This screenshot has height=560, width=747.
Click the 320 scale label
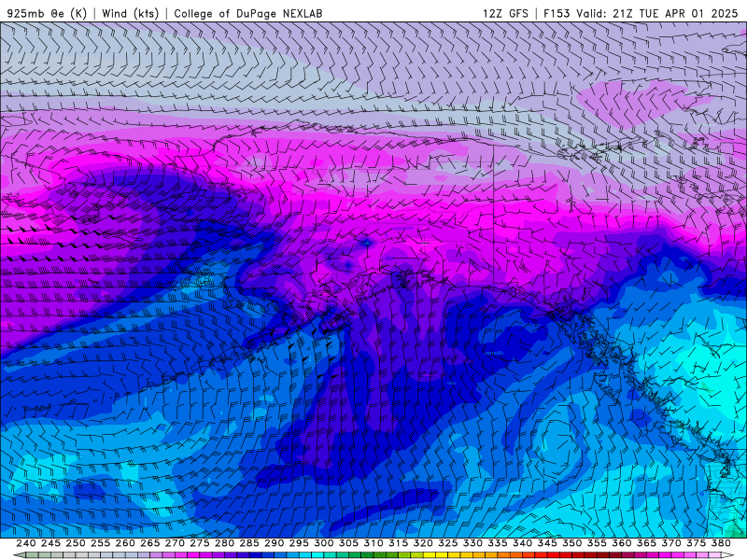(x=423, y=543)
